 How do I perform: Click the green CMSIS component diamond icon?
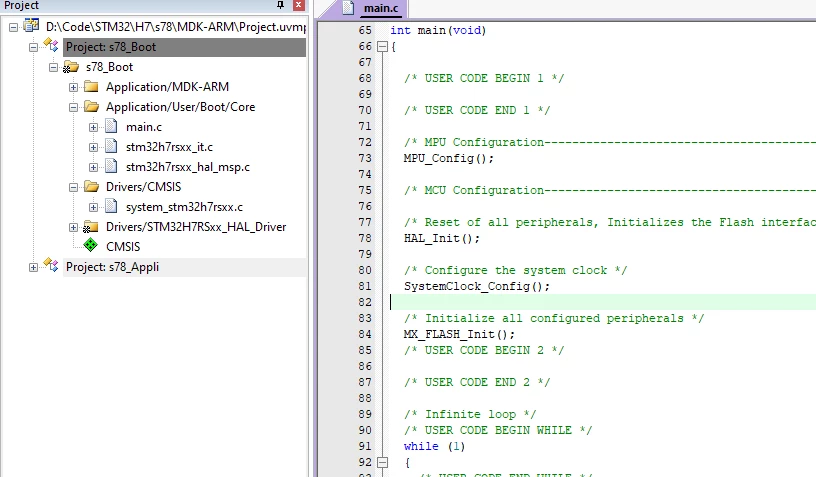coord(91,245)
